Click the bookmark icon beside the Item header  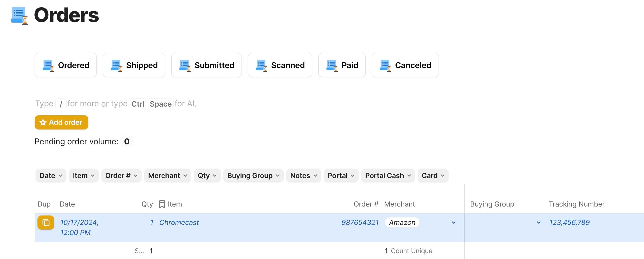point(162,204)
